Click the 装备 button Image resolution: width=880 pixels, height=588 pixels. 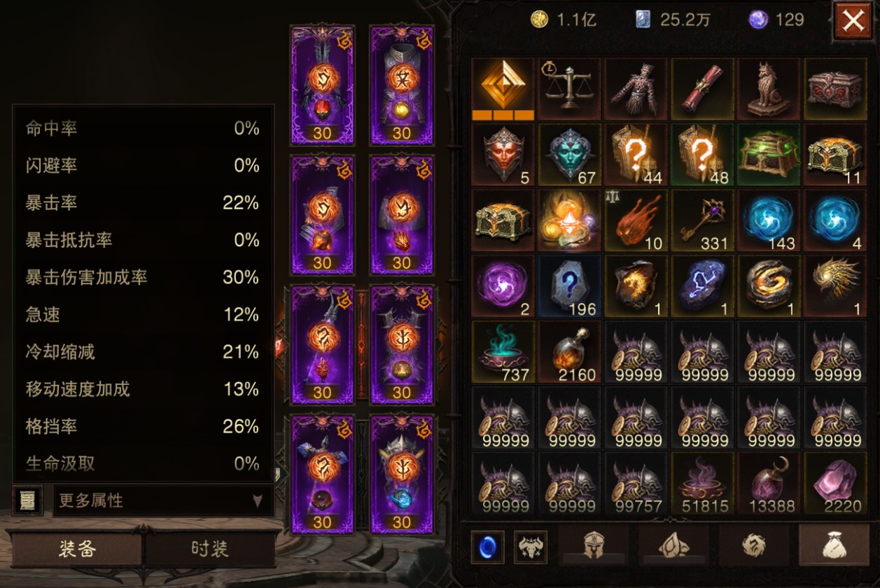point(77,548)
